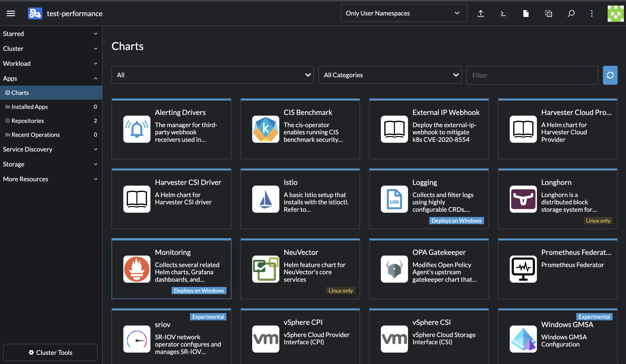Open the Monitoring chart card
This screenshot has height=364, width=626.
click(171, 269)
